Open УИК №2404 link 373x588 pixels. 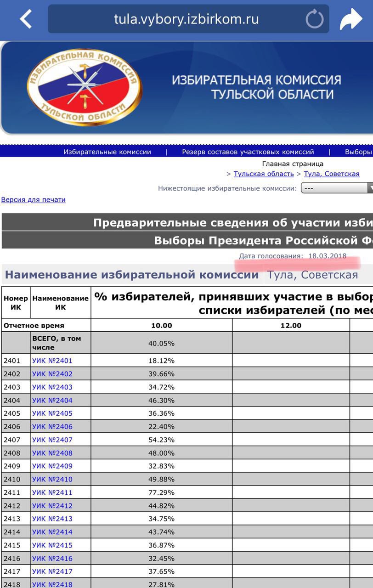click(x=52, y=400)
